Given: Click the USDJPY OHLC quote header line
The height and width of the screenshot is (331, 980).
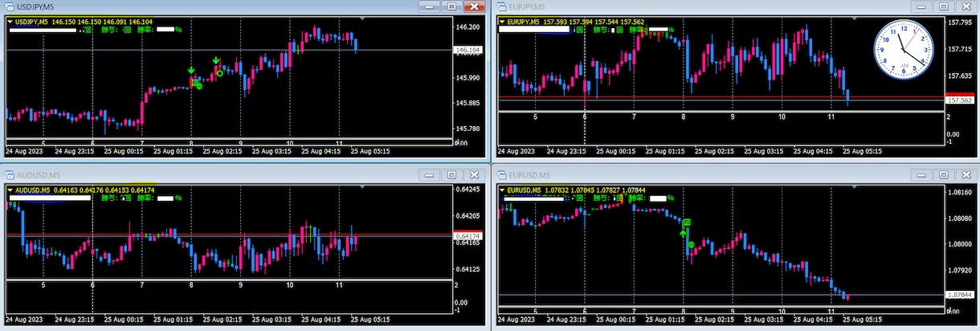Looking at the screenshot, I should (x=84, y=22).
